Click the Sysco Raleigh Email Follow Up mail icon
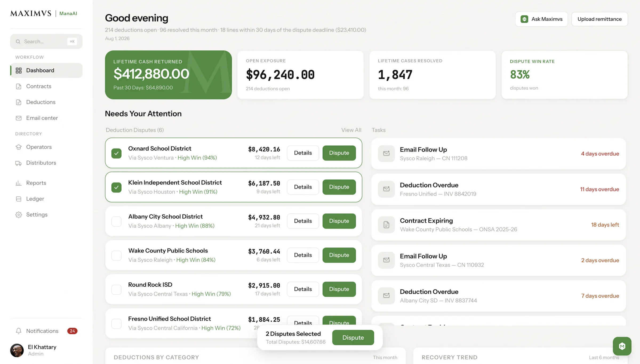Screen dimensions: 640x364 click(x=386, y=154)
